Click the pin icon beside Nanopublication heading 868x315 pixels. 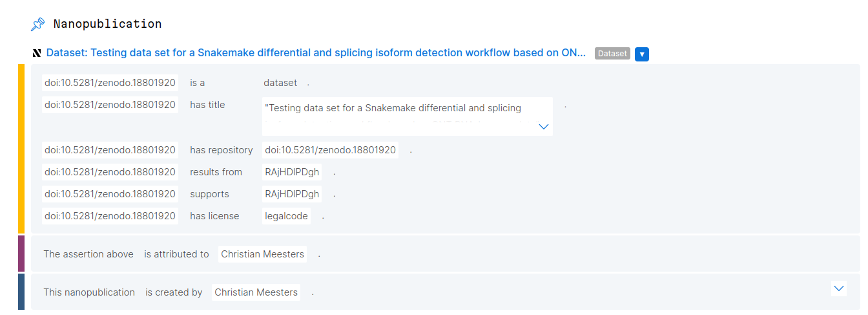click(x=37, y=25)
